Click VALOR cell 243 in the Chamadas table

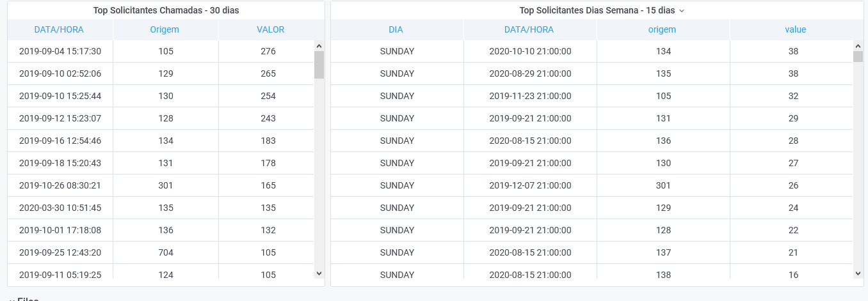[x=268, y=118]
